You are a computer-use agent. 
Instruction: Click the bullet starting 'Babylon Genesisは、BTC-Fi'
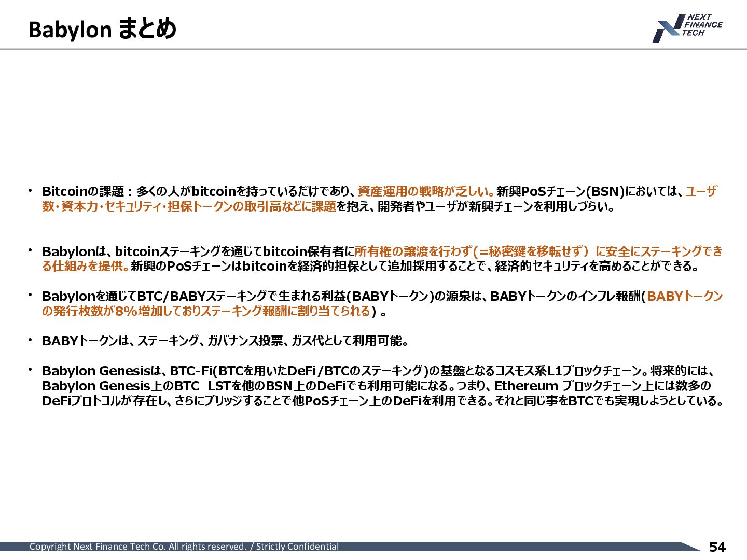coord(383,386)
